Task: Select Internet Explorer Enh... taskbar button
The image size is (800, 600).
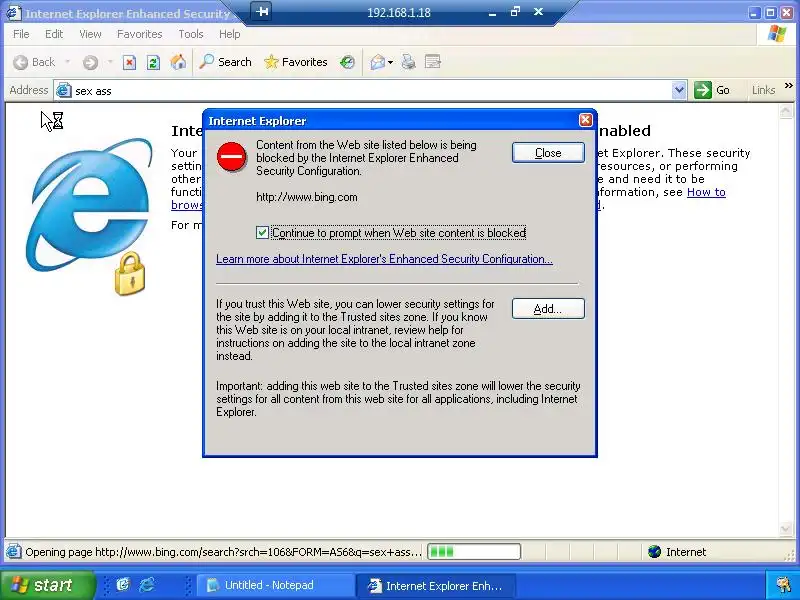Action: [x=436, y=585]
